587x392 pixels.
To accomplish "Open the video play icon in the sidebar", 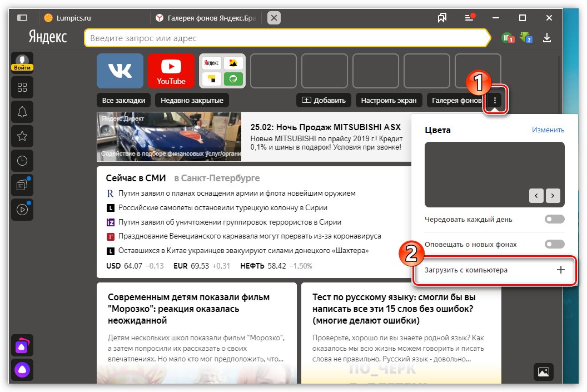I will tap(22, 210).
